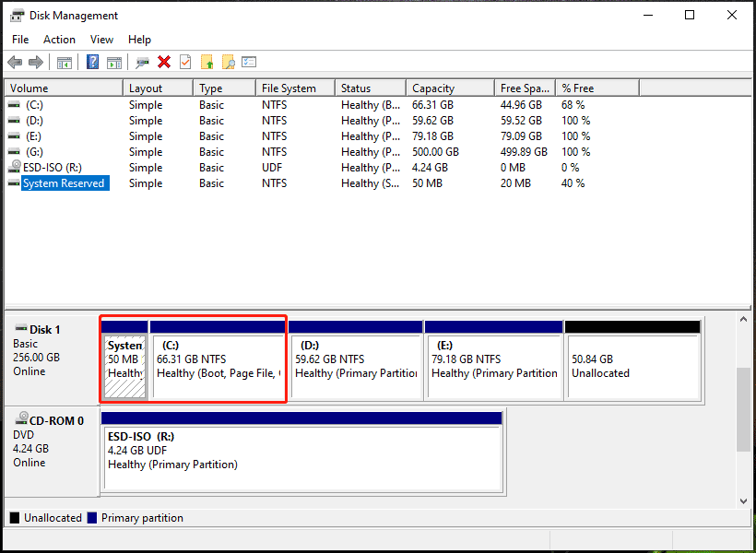
Task: Click the folder with magnifier icon
Action: coord(228,62)
